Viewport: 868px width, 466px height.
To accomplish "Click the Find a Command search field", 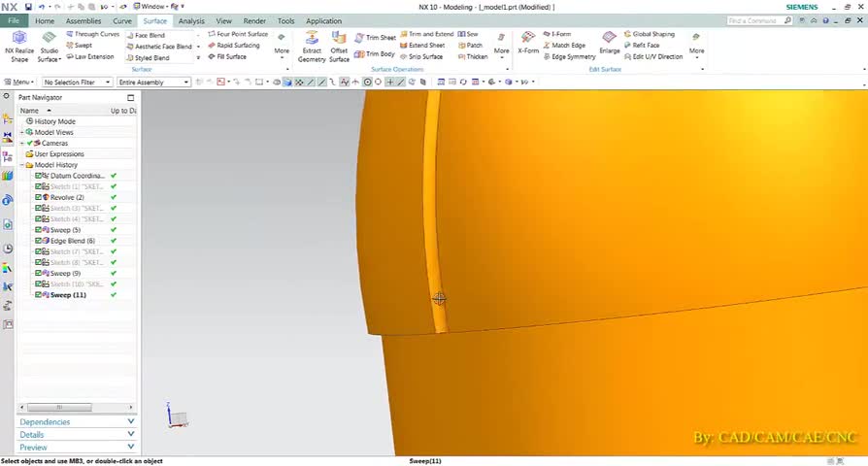I will [759, 20].
